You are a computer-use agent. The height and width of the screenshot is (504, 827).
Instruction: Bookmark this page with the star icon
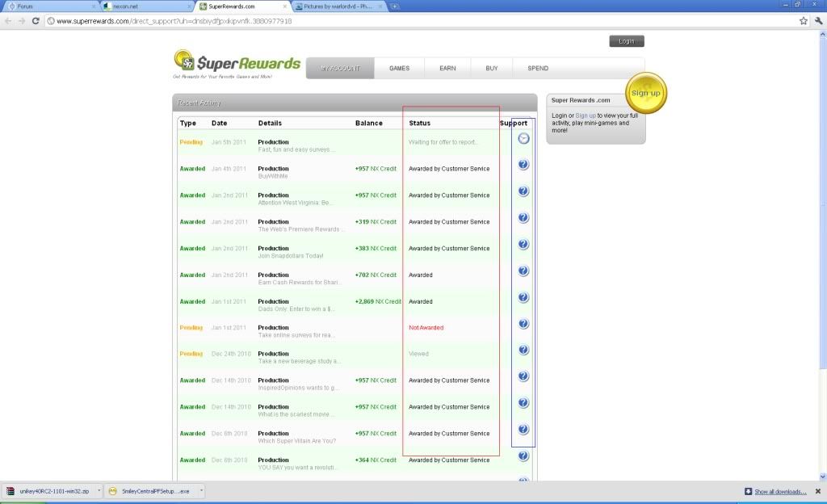(x=804, y=21)
